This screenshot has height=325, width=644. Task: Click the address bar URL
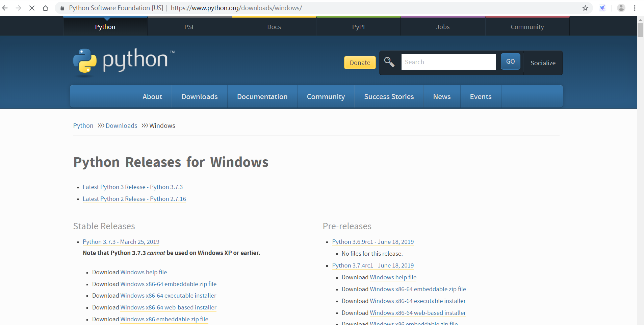pyautogui.click(x=236, y=8)
